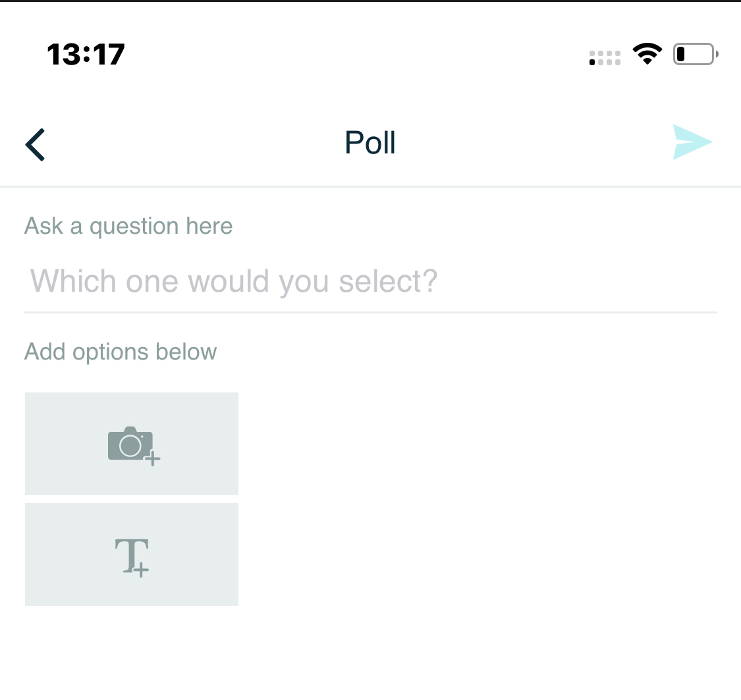Image resolution: width=741 pixels, height=700 pixels.
Task: Add a text option via T icon
Action: (x=131, y=554)
